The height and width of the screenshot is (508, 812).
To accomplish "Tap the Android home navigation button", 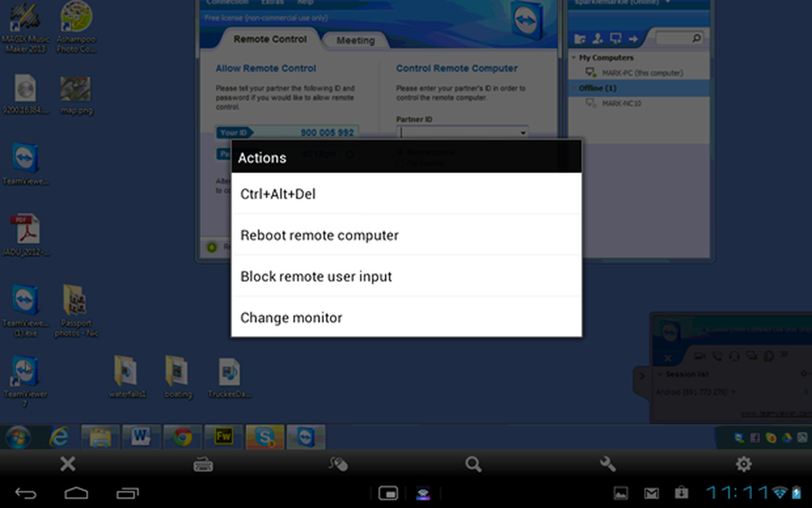I will (76, 493).
